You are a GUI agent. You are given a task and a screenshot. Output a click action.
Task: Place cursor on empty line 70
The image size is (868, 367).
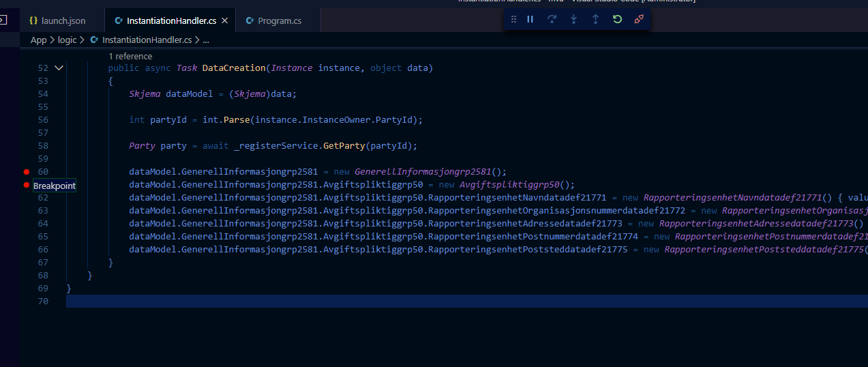pos(273,302)
